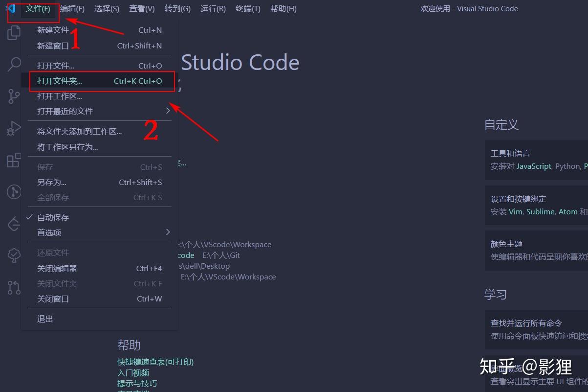Click the 快捷键速查表(可打印) link
The width and height of the screenshot is (588, 392).
tap(156, 361)
